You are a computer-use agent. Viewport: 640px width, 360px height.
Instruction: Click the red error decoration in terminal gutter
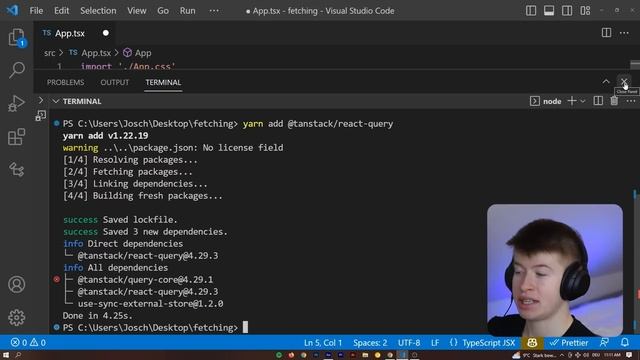pyautogui.click(x=56, y=280)
